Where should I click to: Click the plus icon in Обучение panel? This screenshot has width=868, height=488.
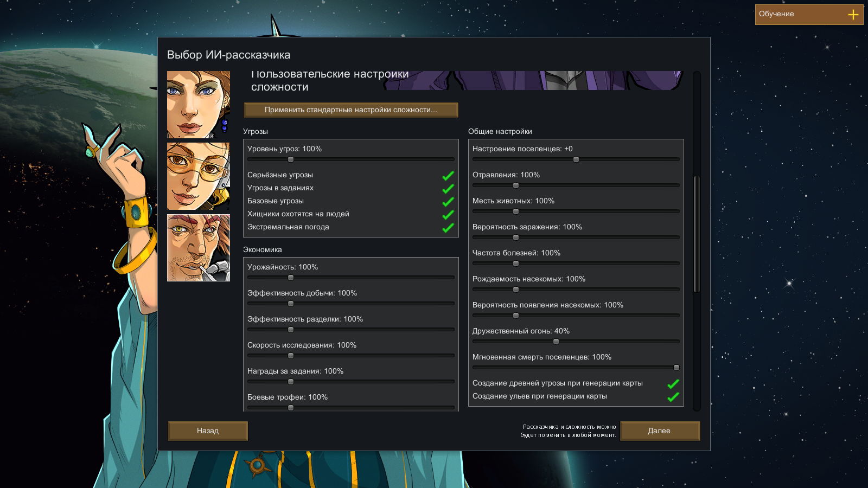tap(853, 15)
